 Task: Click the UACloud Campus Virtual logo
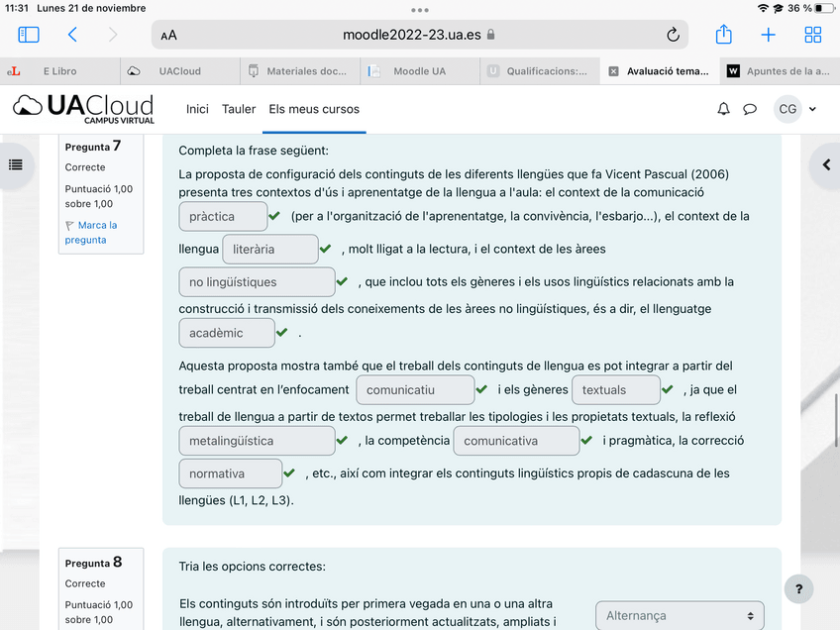pyautogui.click(x=85, y=109)
